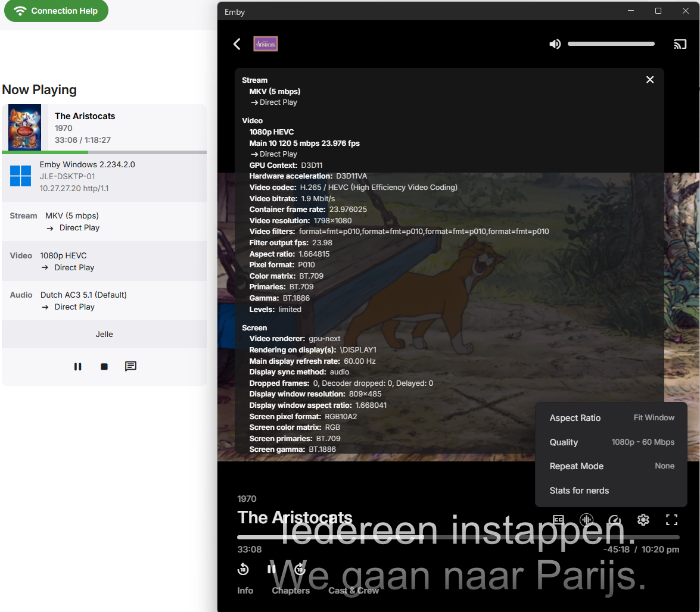Click the current time 33:08 label
This screenshot has height=612, width=700.
pos(250,549)
